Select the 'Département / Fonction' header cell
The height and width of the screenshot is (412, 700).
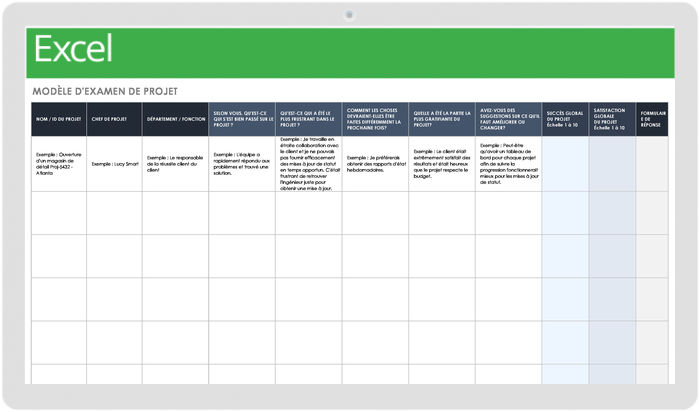[175, 119]
